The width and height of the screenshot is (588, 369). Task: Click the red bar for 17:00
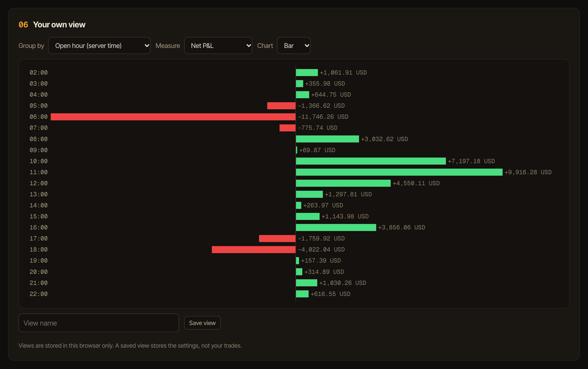point(277,238)
